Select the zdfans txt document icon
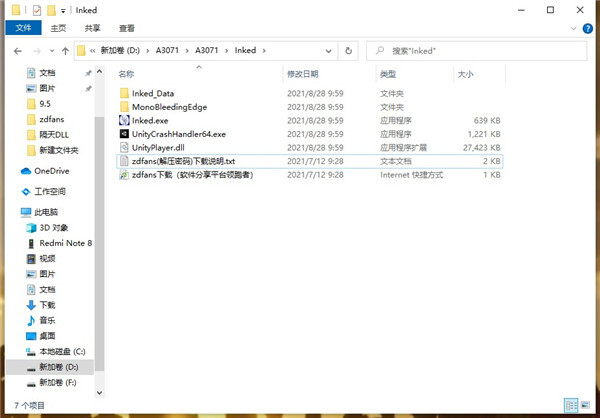This screenshot has height=418, width=600. 124,161
